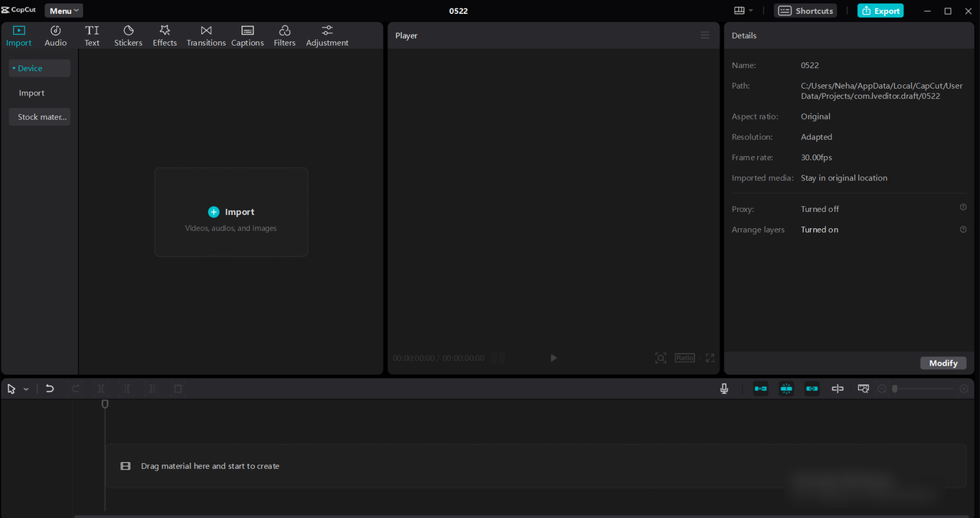The width and height of the screenshot is (980, 518).
Task: Click the 'Drag material here' track area
Action: pyautogui.click(x=536, y=466)
